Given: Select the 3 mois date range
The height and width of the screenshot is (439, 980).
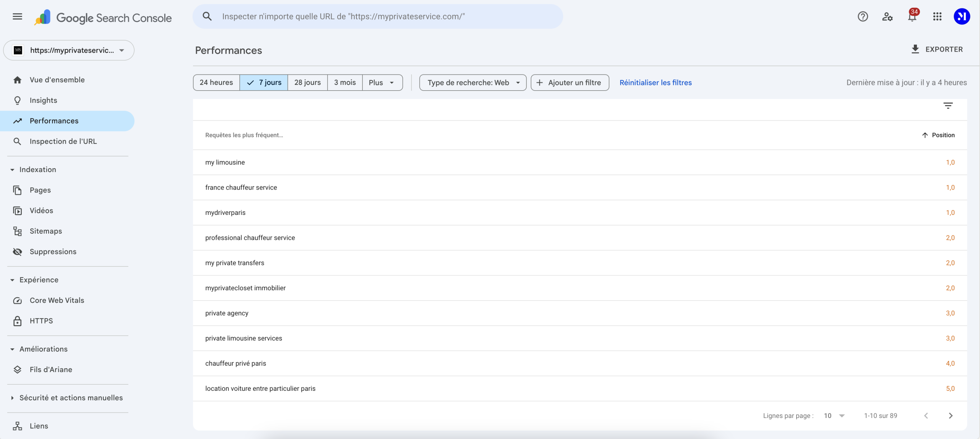Looking at the screenshot, I should [345, 83].
